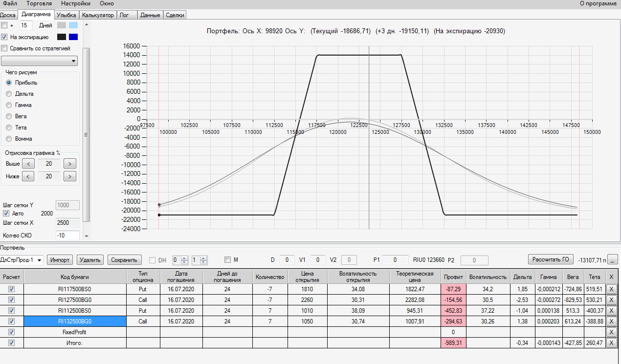The height and width of the screenshot is (364, 621).
Task: Switch to the Калькулятор tab
Action: (98, 15)
